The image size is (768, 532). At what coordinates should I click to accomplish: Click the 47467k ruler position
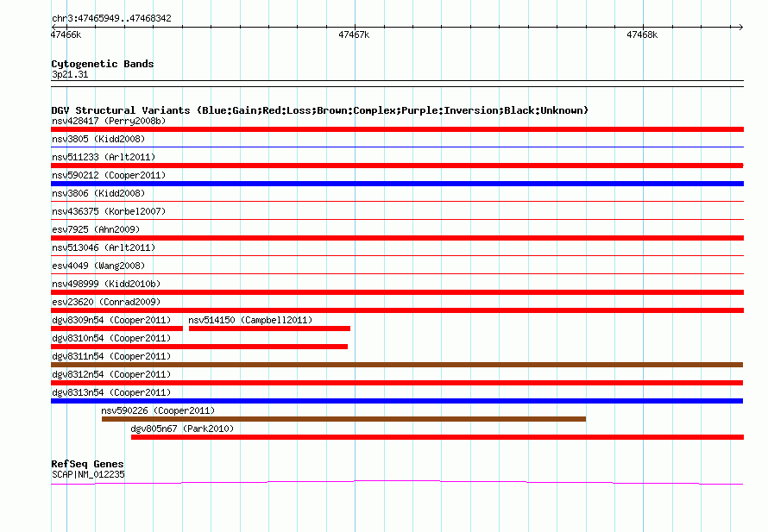354,34
